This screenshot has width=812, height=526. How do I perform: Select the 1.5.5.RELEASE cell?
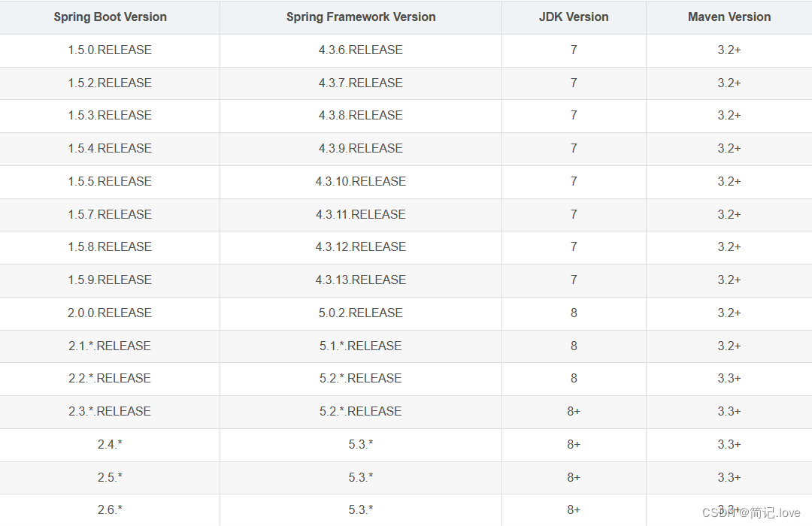click(110, 182)
